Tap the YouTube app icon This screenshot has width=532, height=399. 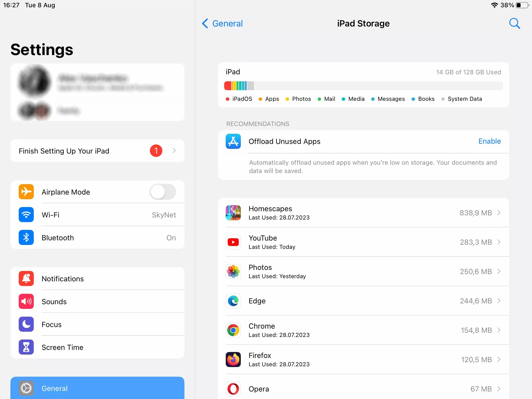click(x=233, y=242)
